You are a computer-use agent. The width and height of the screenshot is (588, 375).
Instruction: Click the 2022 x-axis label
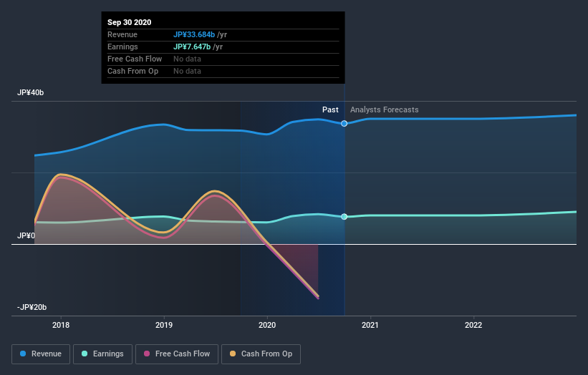click(x=473, y=325)
